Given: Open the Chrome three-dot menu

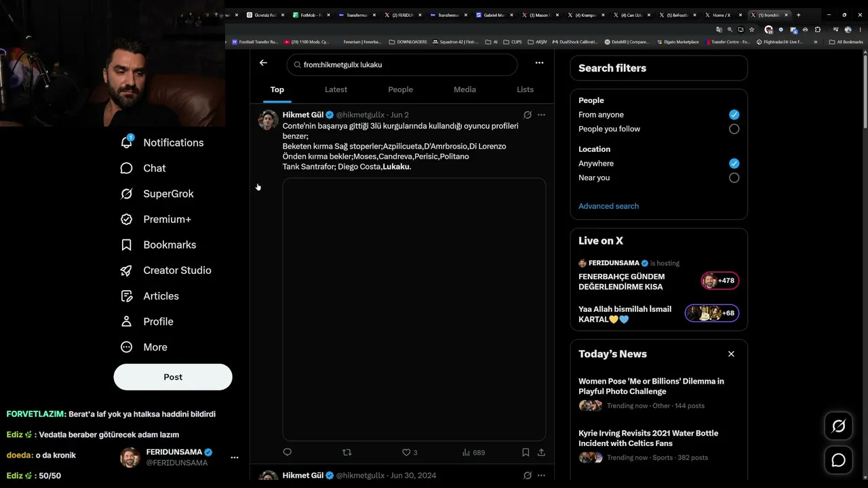Looking at the screenshot, I should [x=860, y=30].
